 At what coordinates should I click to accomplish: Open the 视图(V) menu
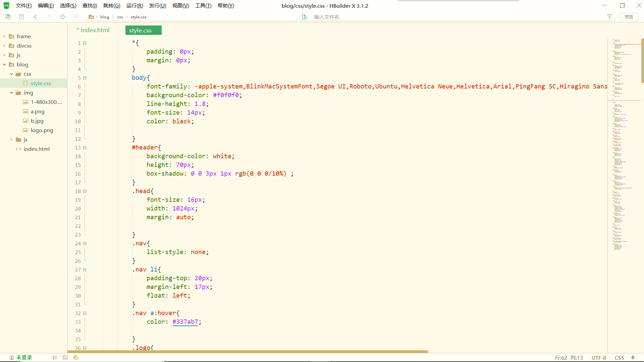point(180,6)
